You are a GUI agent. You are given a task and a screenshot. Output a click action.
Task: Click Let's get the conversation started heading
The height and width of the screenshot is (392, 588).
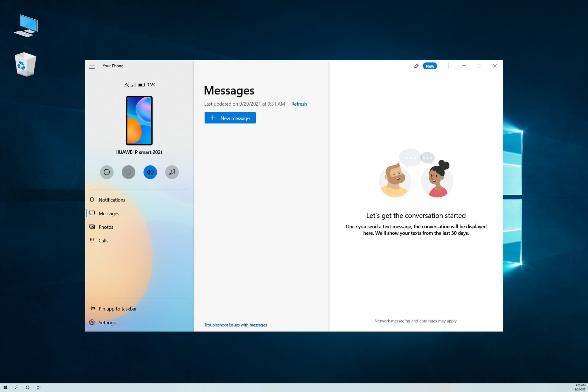pyautogui.click(x=416, y=216)
